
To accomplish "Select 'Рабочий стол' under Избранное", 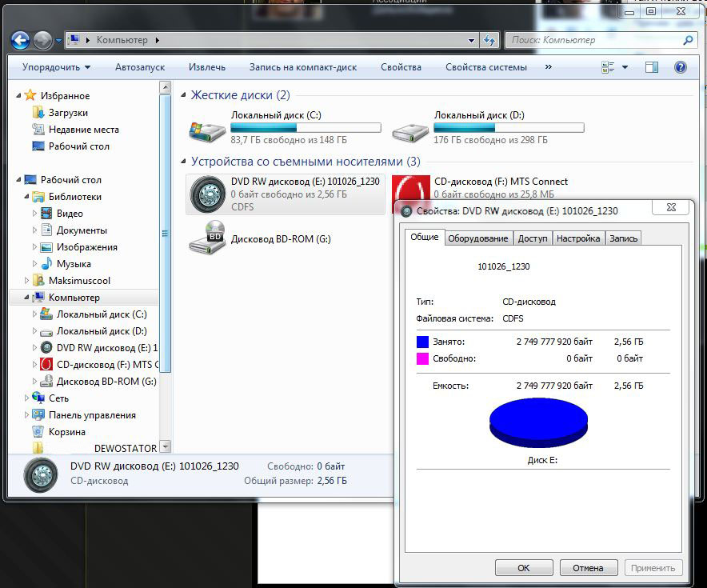I will click(79, 146).
